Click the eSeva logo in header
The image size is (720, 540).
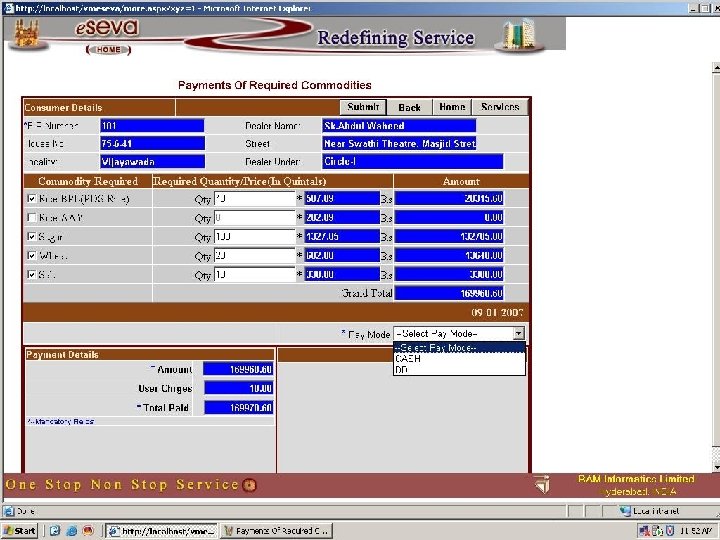point(105,29)
